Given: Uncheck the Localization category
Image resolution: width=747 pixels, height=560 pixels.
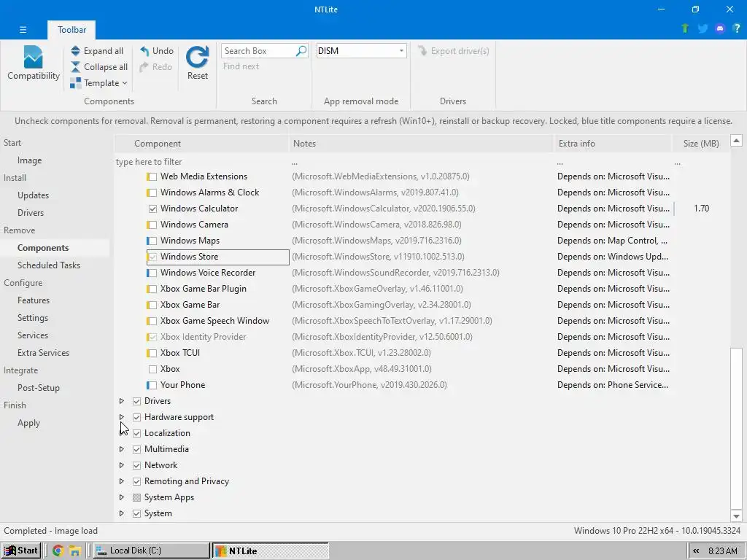Looking at the screenshot, I should [136, 433].
